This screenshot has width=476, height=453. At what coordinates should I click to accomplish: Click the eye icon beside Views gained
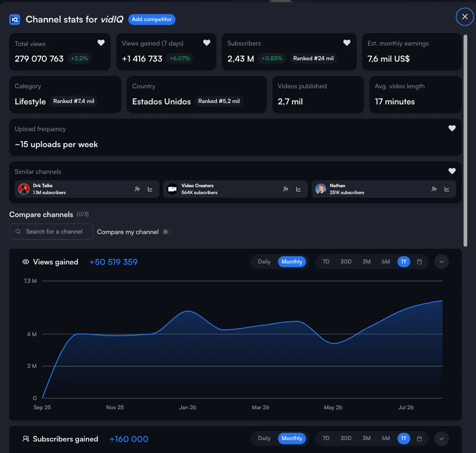pyautogui.click(x=26, y=262)
